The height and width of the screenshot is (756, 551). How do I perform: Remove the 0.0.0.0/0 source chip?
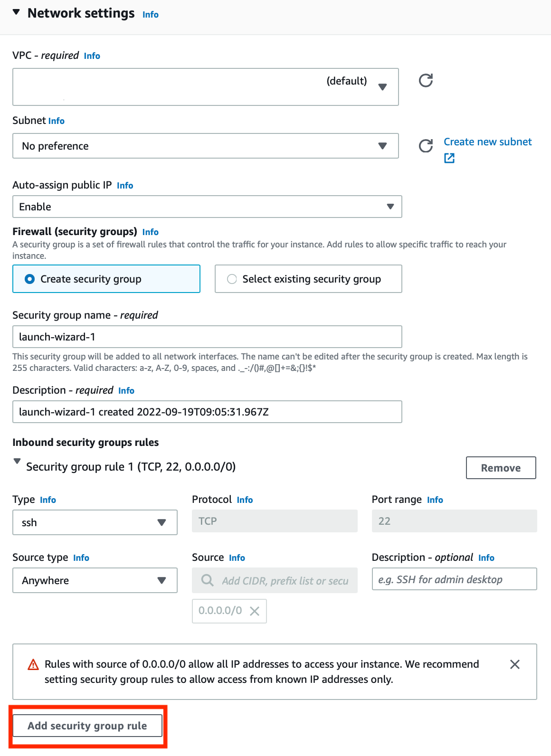pyautogui.click(x=255, y=611)
